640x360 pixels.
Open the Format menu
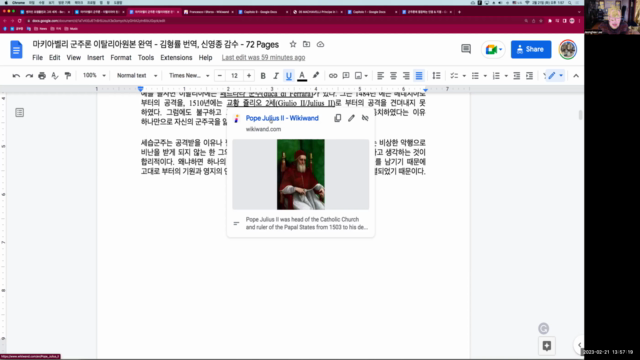tap(121, 58)
